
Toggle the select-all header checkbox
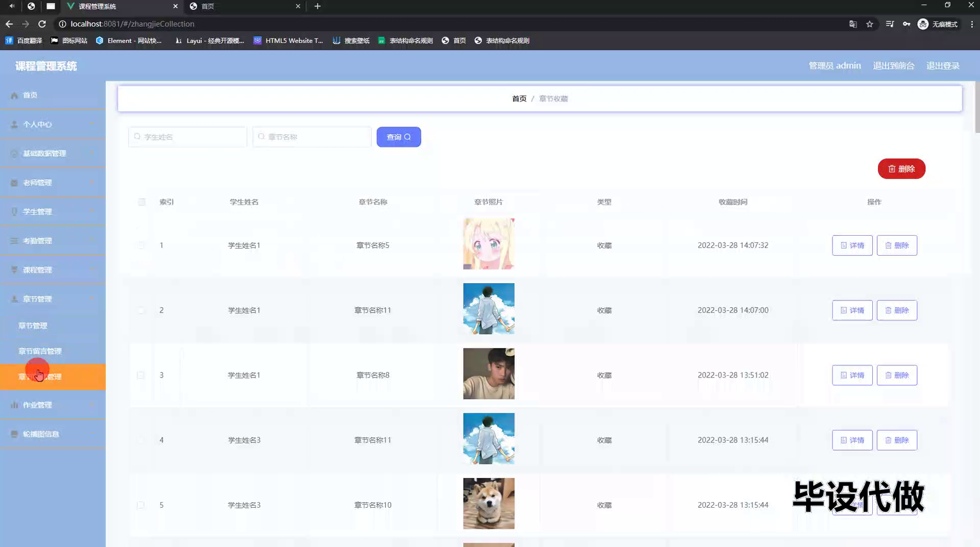(x=142, y=202)
